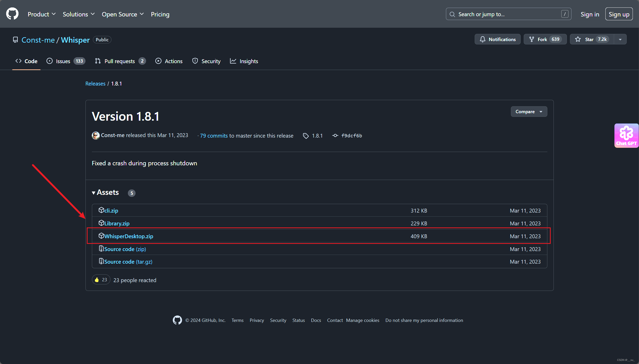Click the 79 commits link
Image resolution: width=639 pixels, height=364 pixels.
(214, 136)
